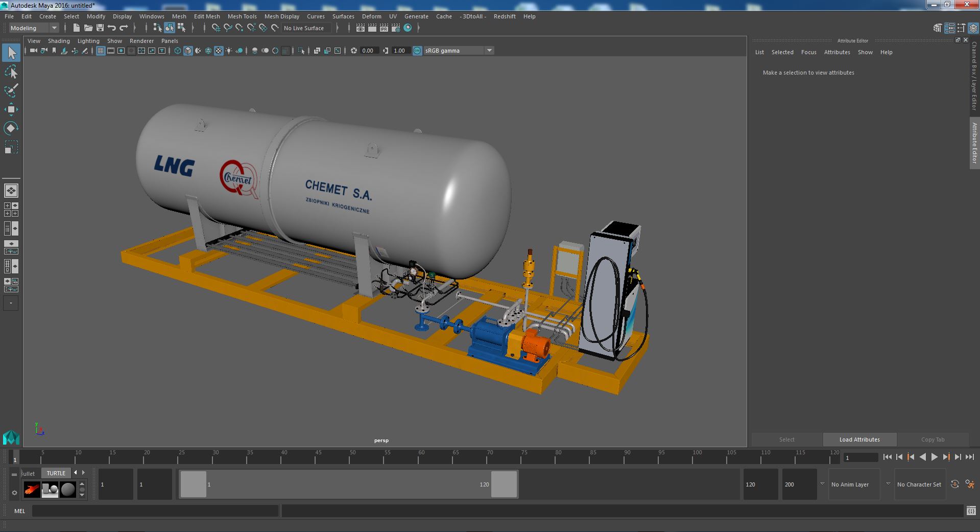Open the Edit Mesh menu
This screenshot has height=532, width=980.
click(207, 16)
